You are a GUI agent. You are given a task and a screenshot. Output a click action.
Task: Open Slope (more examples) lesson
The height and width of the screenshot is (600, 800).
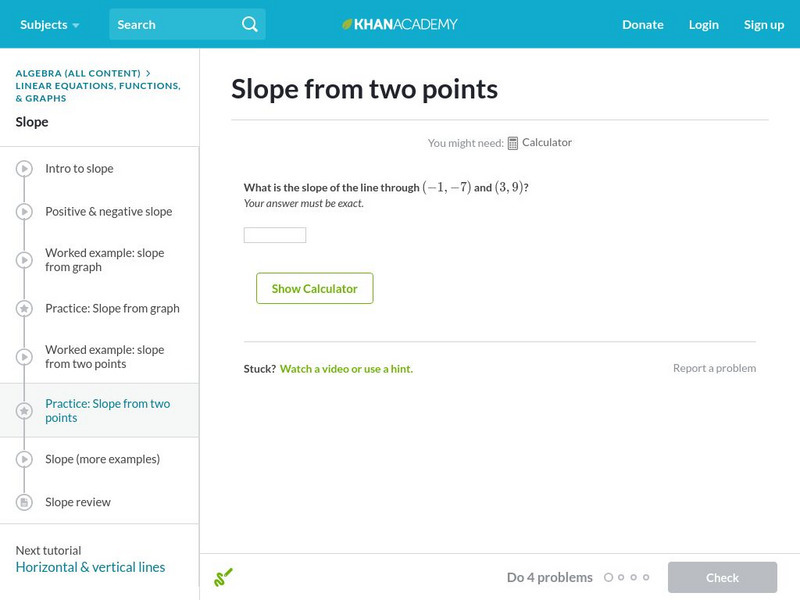pyautogui.click(x=102, y=459)
